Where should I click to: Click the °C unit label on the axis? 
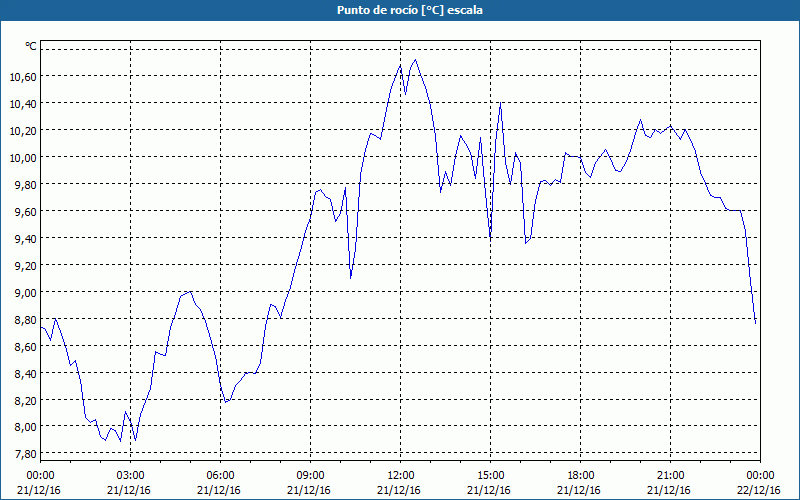pos(31,46)
